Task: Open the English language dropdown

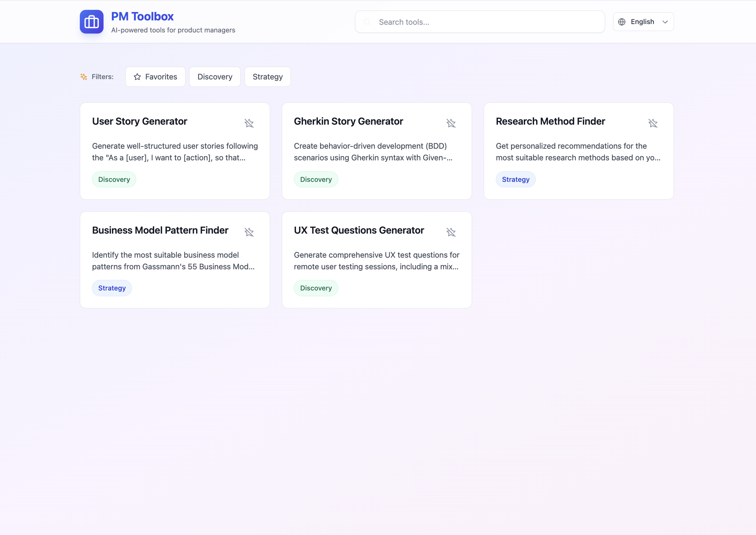Action: (x=643, y=22)
